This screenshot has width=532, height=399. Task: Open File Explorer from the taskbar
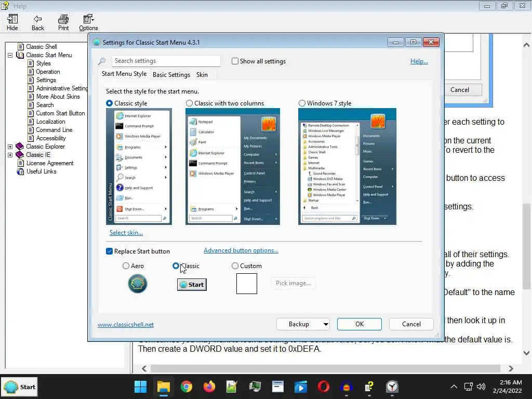(x=163, y=387)
